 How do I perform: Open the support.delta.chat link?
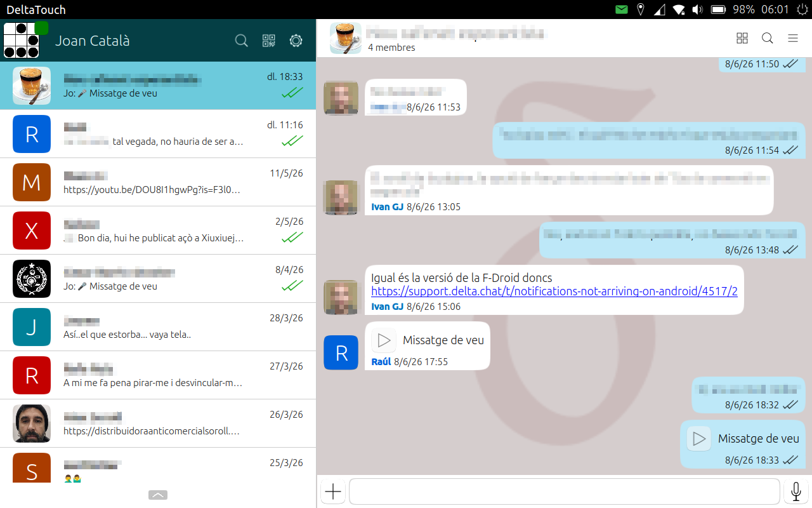click(x=554, y=291)
